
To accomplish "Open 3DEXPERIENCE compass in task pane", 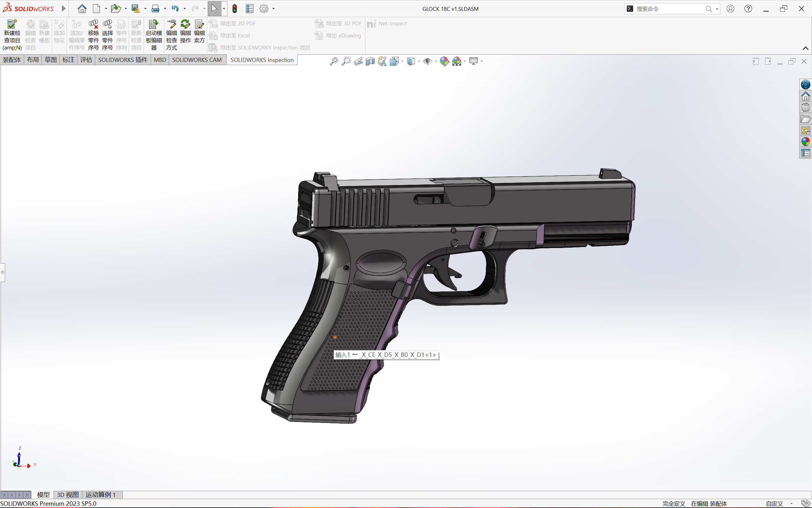I will [805, 84].
